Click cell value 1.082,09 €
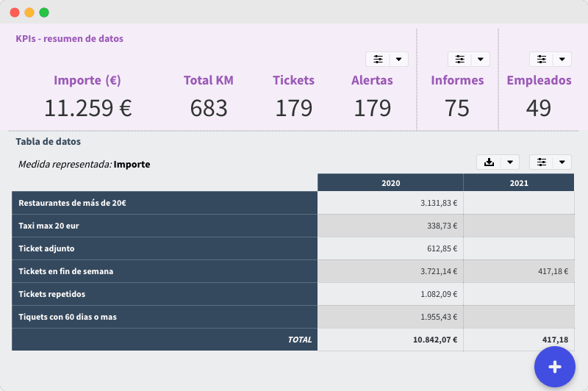The image size is (588, 391). [439, 294]
